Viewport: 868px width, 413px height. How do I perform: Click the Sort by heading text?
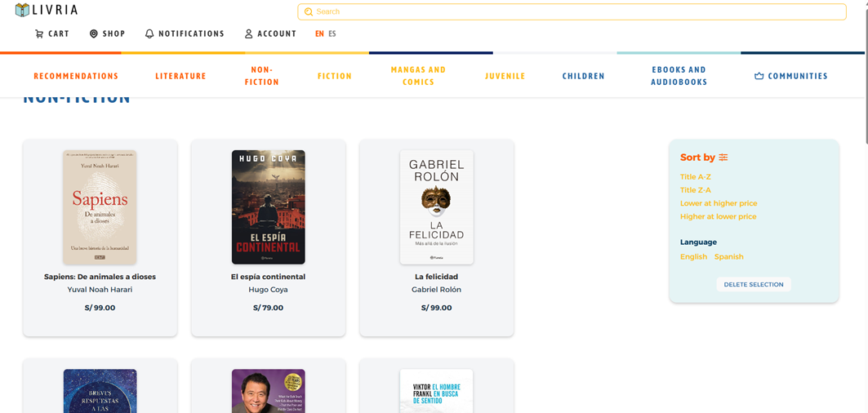697,158
